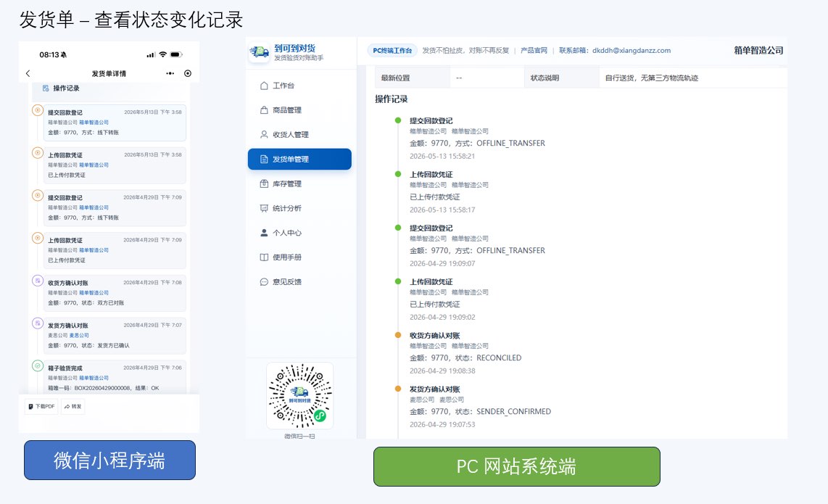
Task: Click the 到可到对货 truck logo
Action: click(x=260, y=52)
